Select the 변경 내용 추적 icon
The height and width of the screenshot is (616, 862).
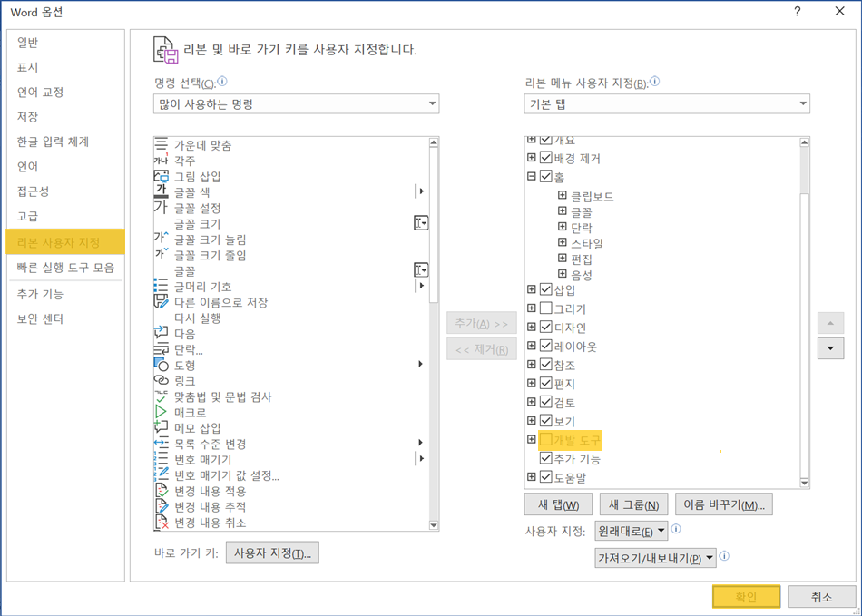[162, 506]
